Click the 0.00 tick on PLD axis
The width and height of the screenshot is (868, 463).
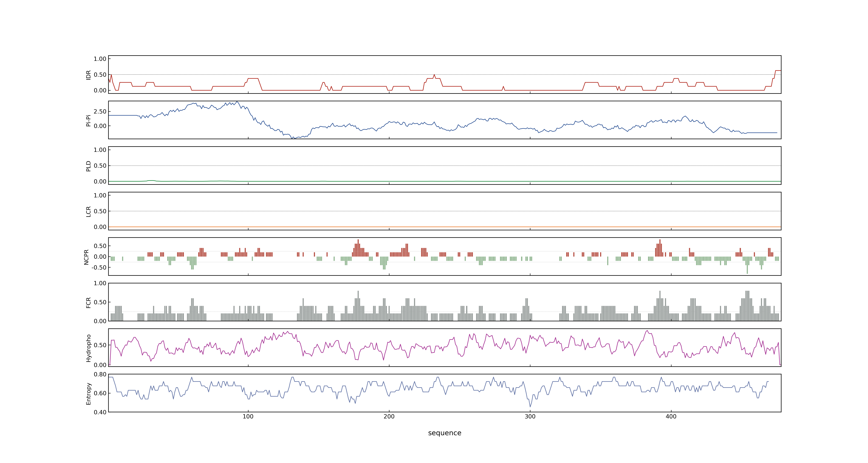[x=100, y=182]
